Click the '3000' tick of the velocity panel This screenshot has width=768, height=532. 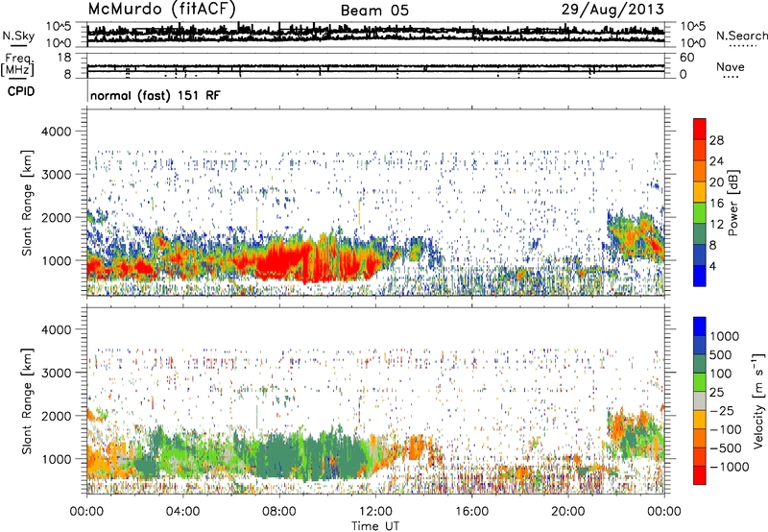tap(57, 373)
